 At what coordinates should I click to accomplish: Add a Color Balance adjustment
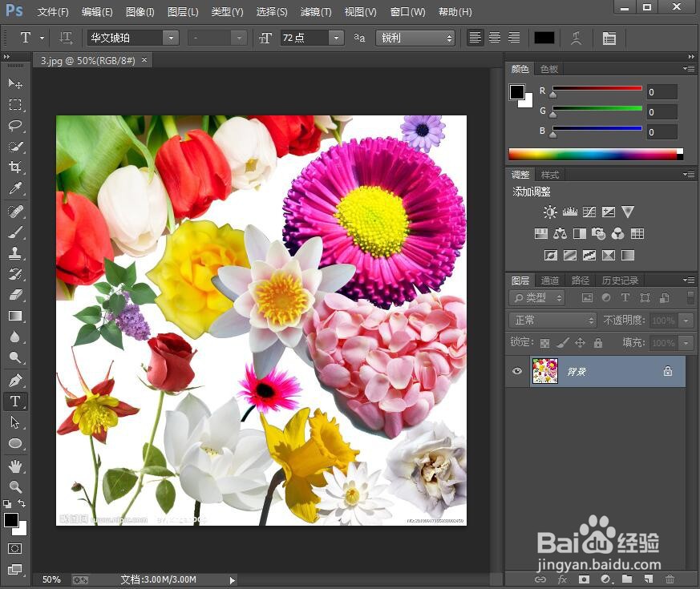click(x=560, y=233)
